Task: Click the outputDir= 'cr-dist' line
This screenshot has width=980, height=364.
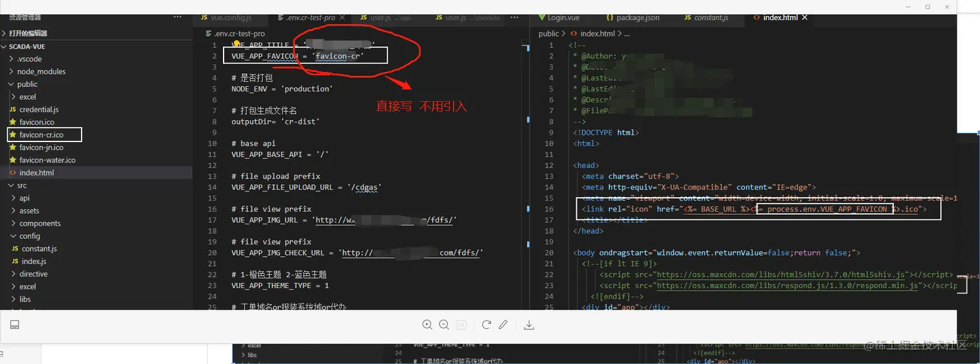Action: [x=277, y=121]
